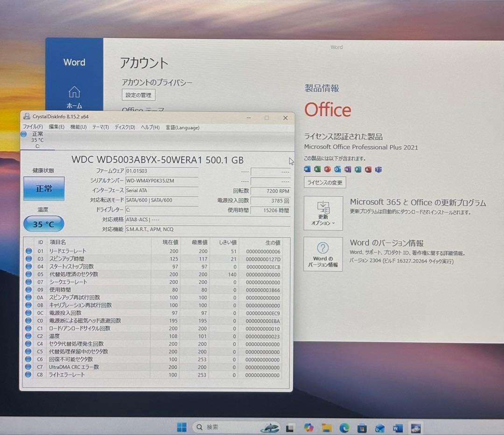Click the status icon for ライトエラーレート row
This screenshot has width=504, height=435.
(x=28, y=374)
